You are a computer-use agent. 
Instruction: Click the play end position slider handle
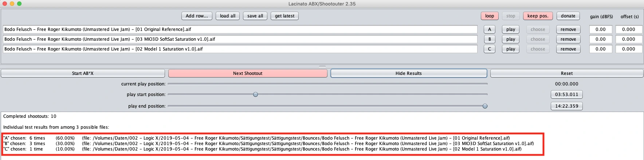485,106
